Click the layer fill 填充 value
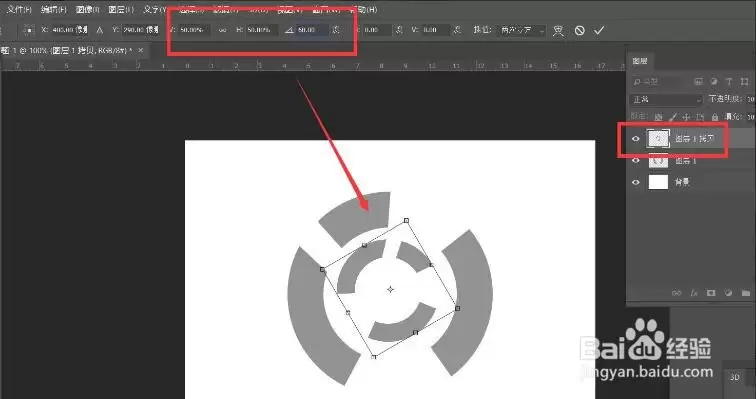The height and width of the screenshot is (399, 756). pyautogui.click(x=750, y=117)
